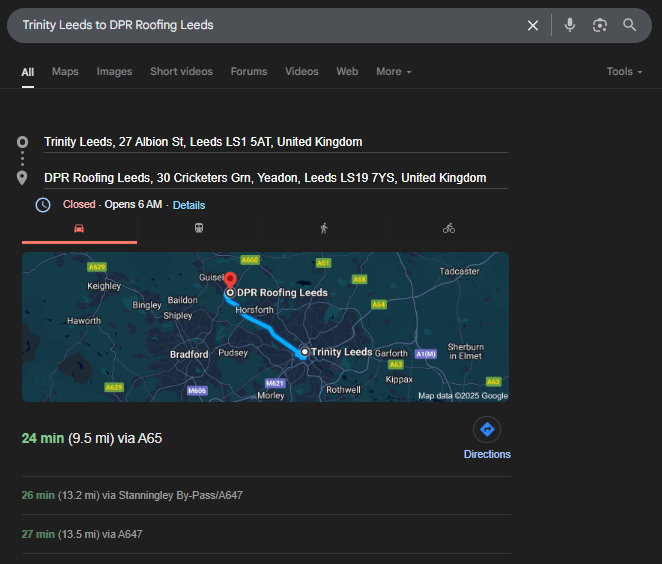Image resolution: width=662 pixels, height=564 pixels.
Task: Open search by image camera icon
Action: [x=600, y=25]
